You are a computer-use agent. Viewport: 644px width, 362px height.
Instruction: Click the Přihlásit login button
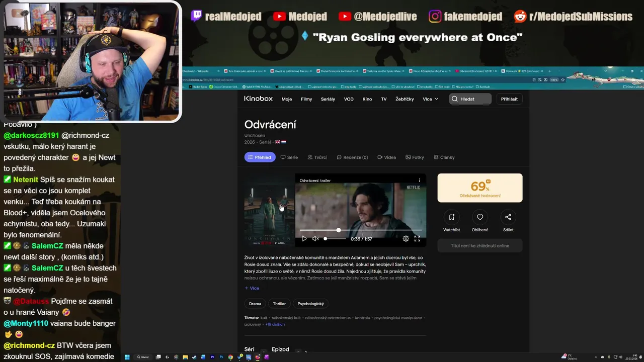tap(509, 99)
